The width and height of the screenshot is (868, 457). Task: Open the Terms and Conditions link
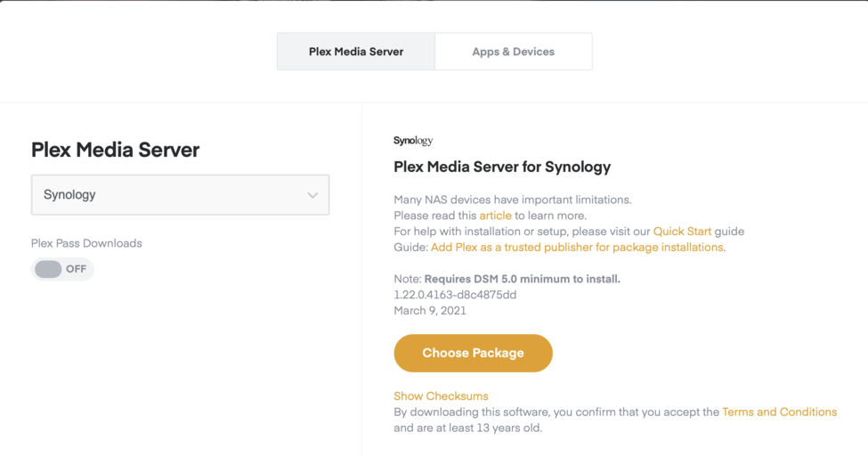click(779, 412)
